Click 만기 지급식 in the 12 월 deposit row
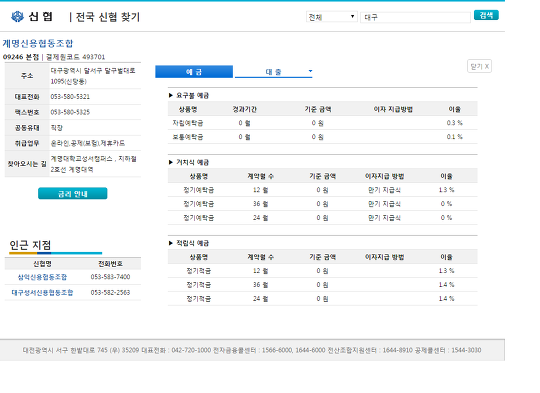This screenshot has height=393, width=540. [x=384, y=190]
